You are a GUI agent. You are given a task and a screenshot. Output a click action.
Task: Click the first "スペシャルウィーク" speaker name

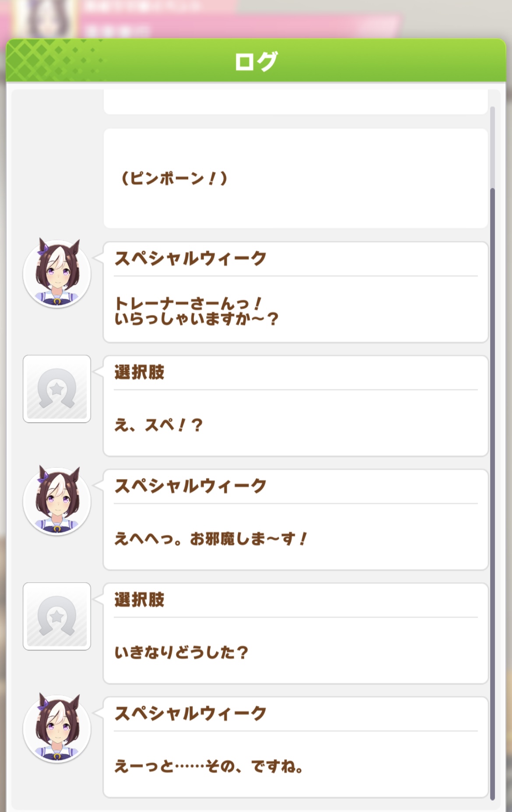pos(190,258)
